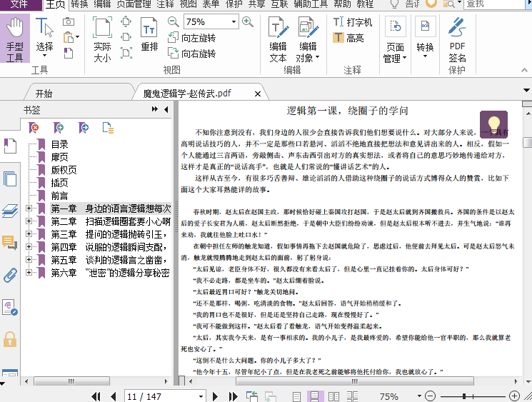Select the 版权页 bookmark
Viewport: 532px width, 402px height.
pyautogui.click(x=64, y=170)
